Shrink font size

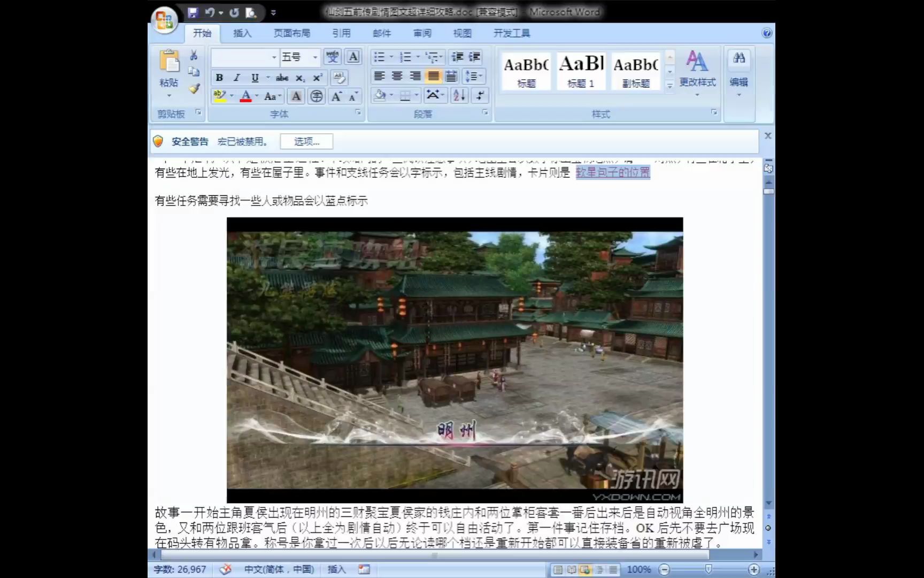[353, 96]
